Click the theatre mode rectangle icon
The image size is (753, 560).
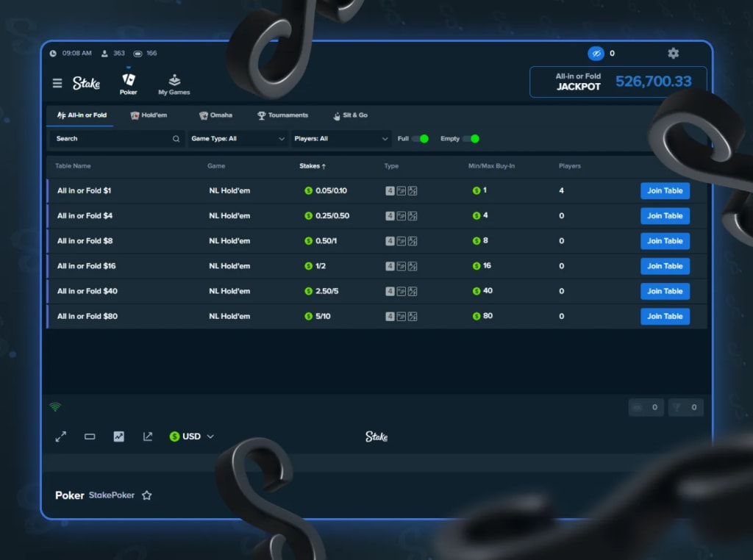pyautogui.click(x=90, y=436)
